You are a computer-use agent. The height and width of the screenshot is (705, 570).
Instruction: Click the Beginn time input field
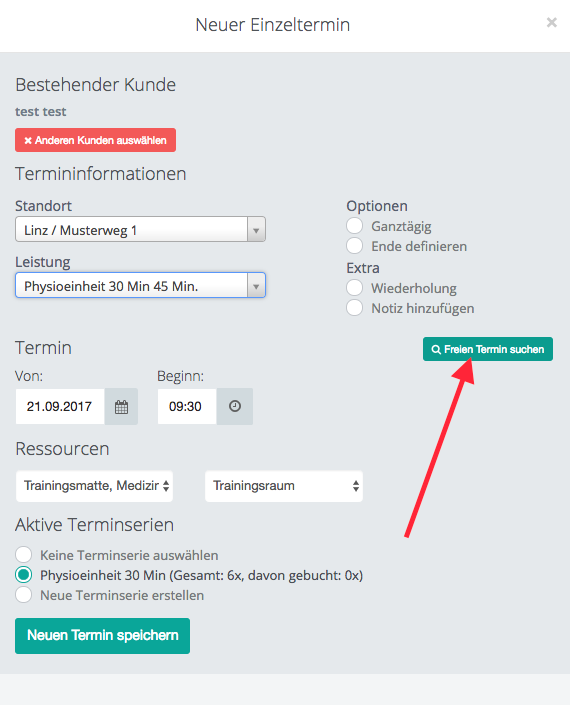click(187, 406)
